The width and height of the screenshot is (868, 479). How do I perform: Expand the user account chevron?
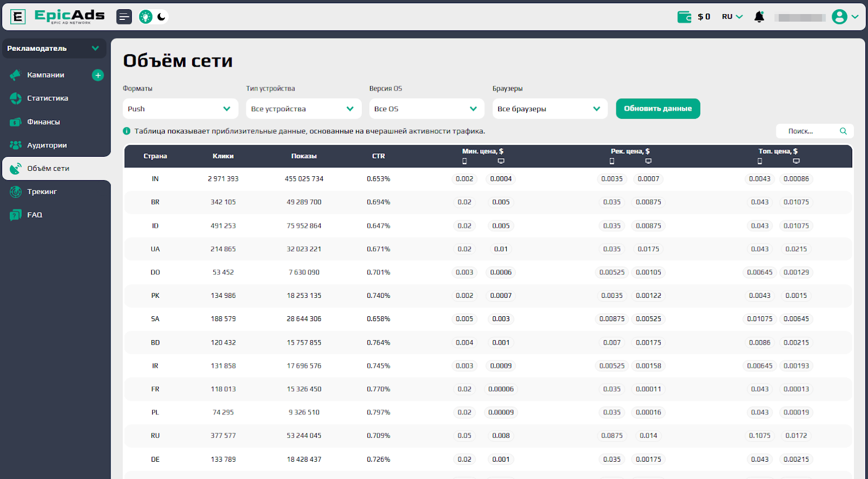tap(855, 17)
